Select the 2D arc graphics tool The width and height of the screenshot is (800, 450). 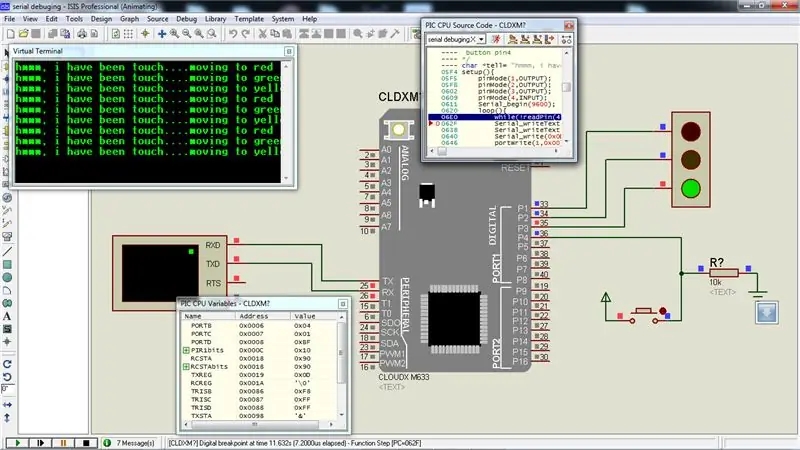click(7, 290)
